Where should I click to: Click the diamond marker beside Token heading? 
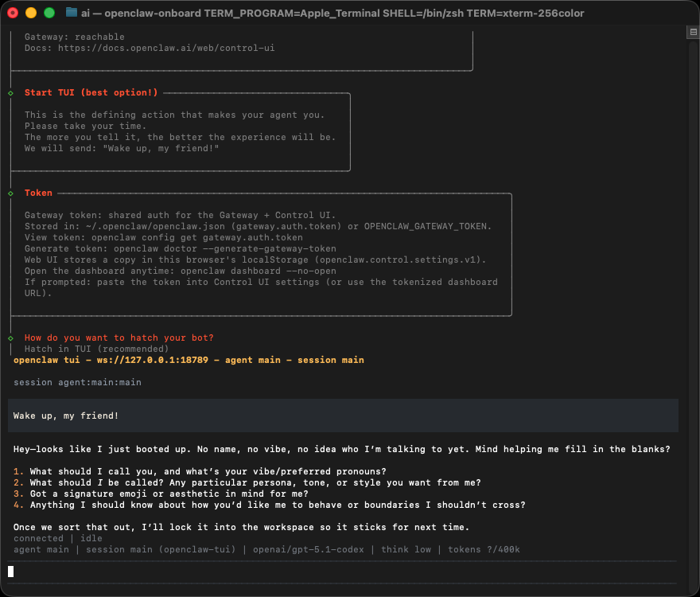click(x=10, y=193)
